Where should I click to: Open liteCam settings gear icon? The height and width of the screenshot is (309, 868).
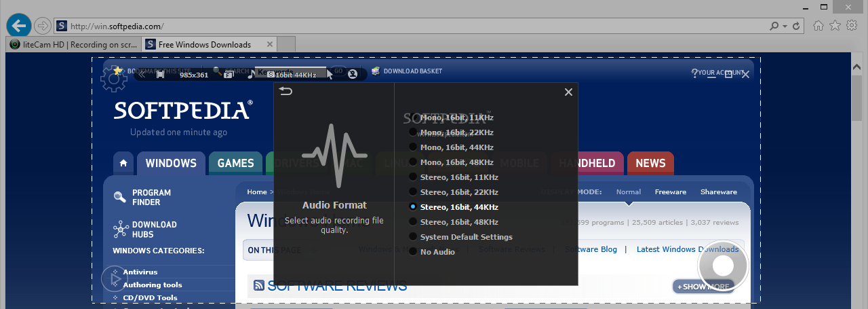pyautogui.click(x=113, y=79)
